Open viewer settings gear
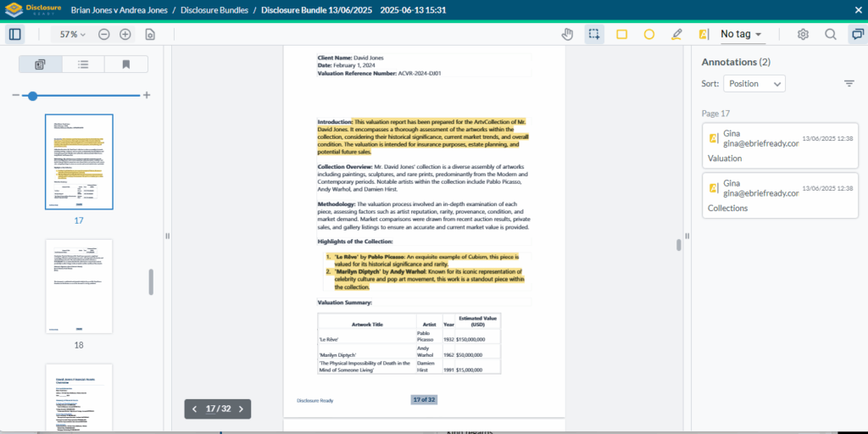 803,35
